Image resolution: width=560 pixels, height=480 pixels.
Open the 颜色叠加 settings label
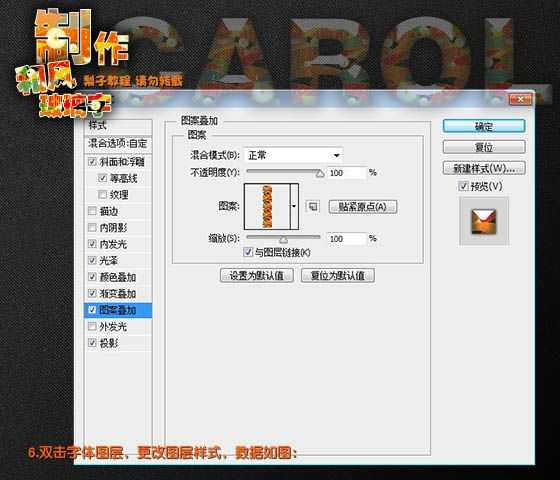[118, 277]
